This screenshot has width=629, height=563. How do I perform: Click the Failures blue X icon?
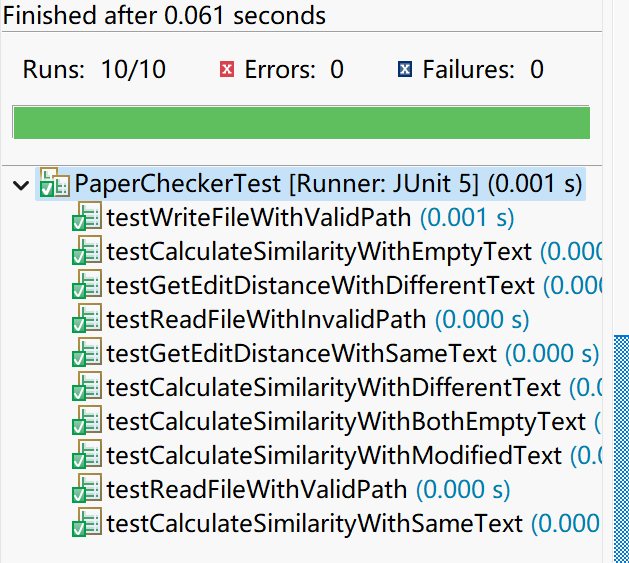pyautogui.click(x=405, y=69)
